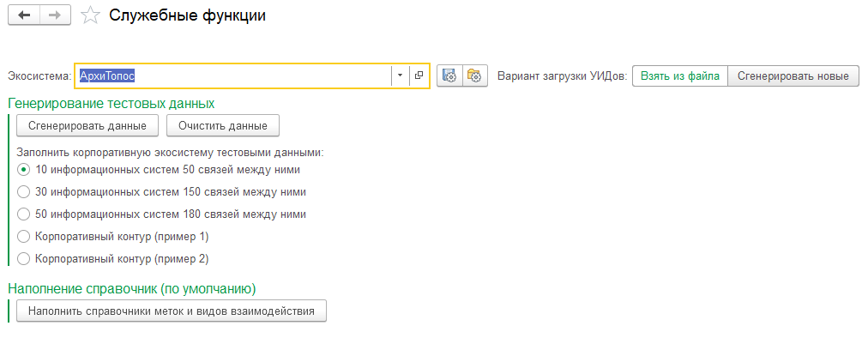This screenshot has height=338, width=868.
Task: Select 30 информационных систем 150 связей option
Action: (23, 191)
